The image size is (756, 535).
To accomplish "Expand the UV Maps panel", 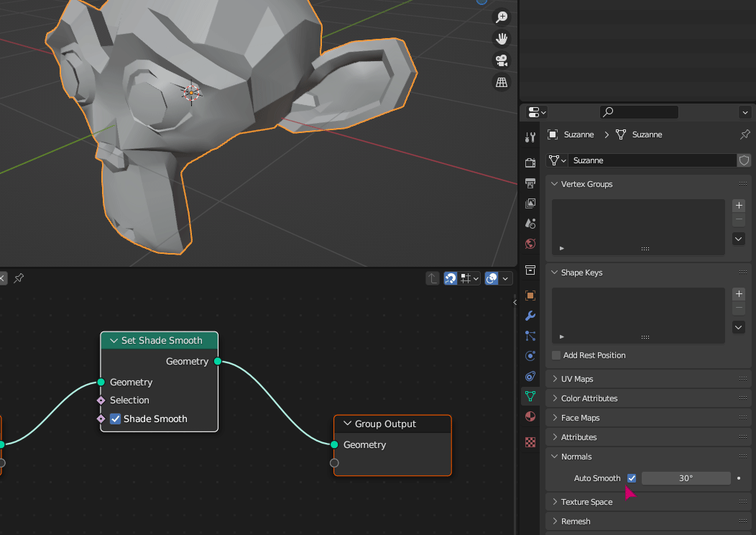I will 555,379.
